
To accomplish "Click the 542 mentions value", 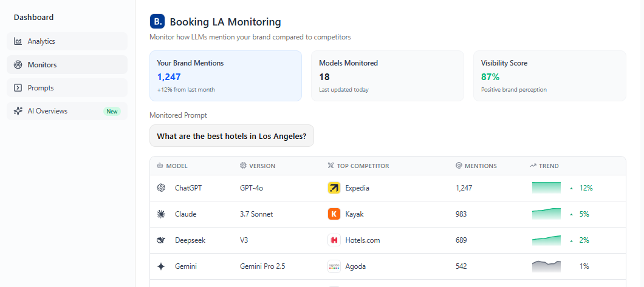I will (461, 266).
